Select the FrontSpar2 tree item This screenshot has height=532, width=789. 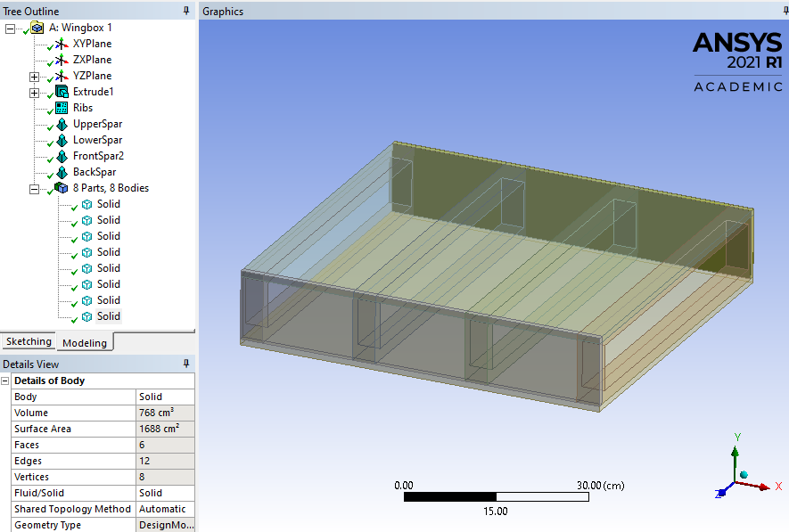98,156
